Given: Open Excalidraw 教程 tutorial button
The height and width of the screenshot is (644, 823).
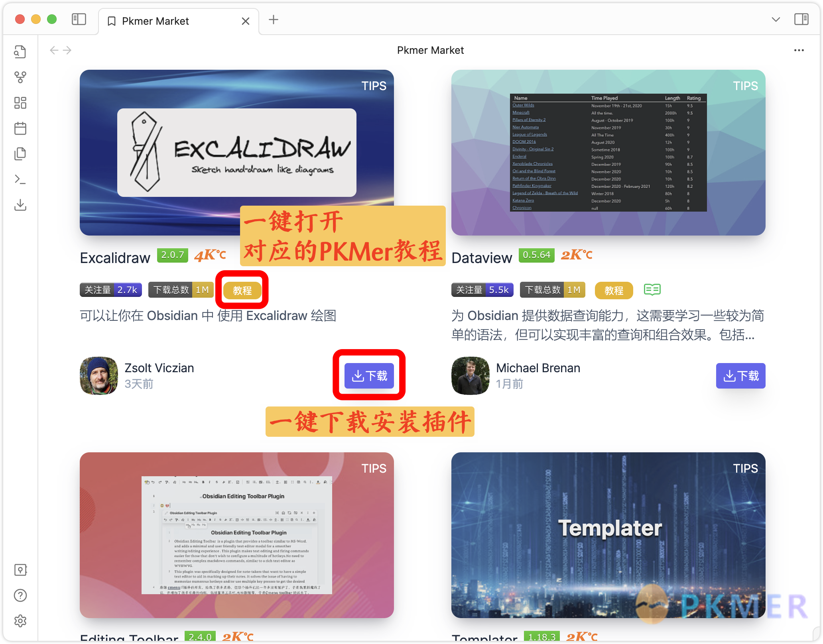Looking at the screenshot, I should click(242, 290).
